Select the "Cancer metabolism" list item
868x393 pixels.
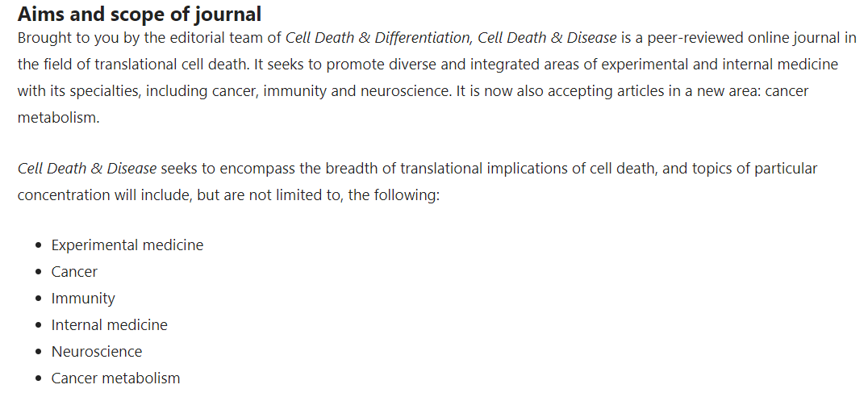pos(115,378)
